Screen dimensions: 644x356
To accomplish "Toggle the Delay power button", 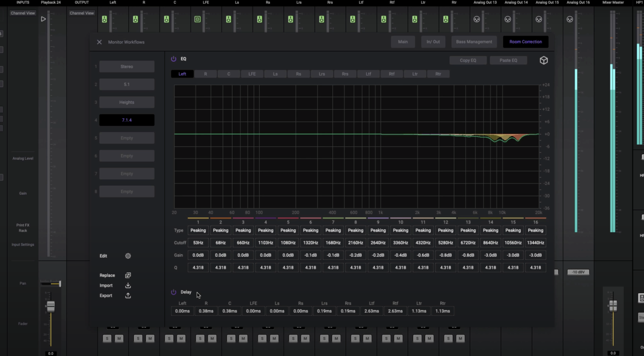I will click(x=174, y=292).
